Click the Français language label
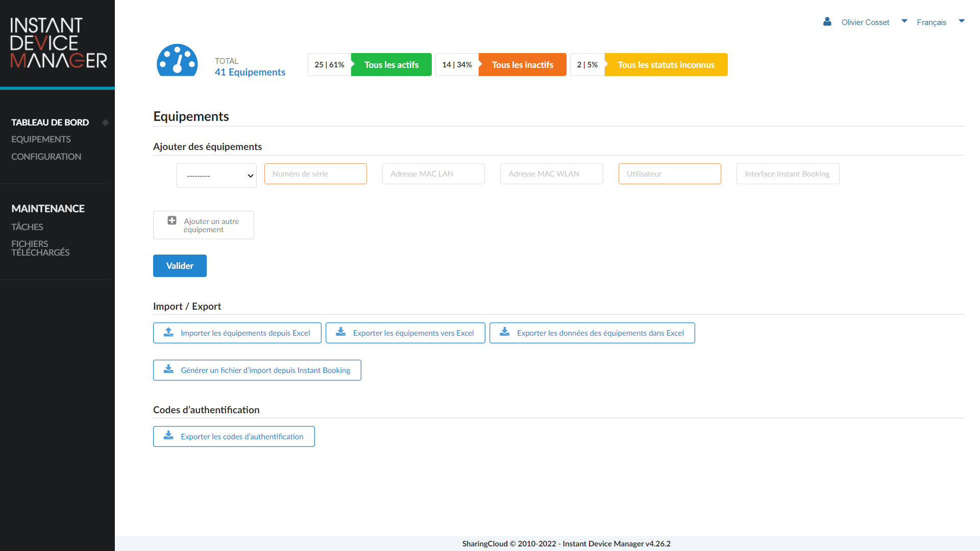The height and width of the screenshot is (551, 980). click(x=932, y=22)
